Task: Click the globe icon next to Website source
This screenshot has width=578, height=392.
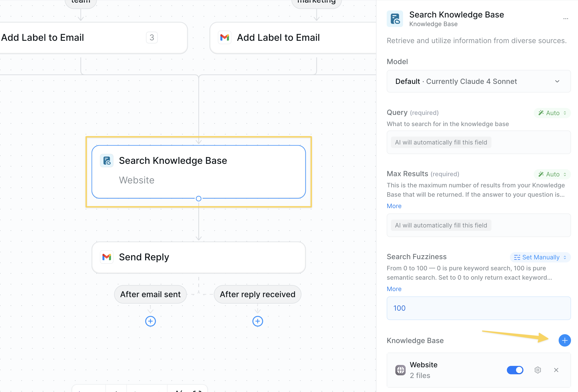Action: tap(400, 370)
